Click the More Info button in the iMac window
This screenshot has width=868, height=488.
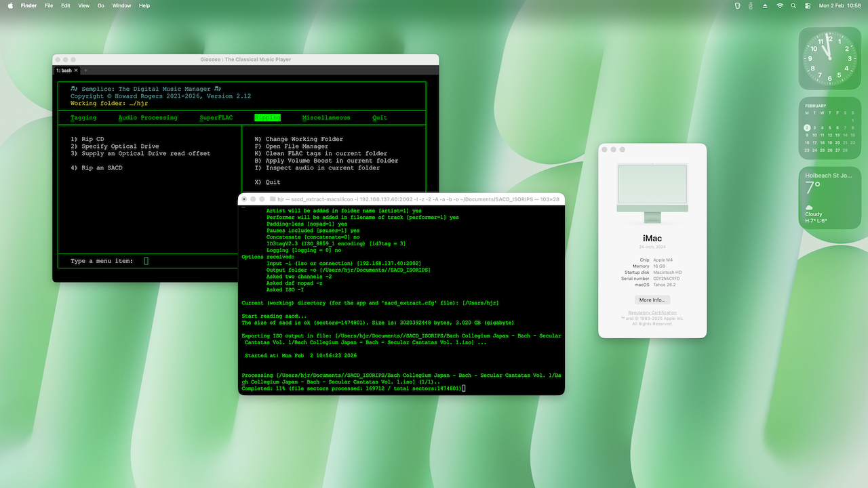[652, 300]
